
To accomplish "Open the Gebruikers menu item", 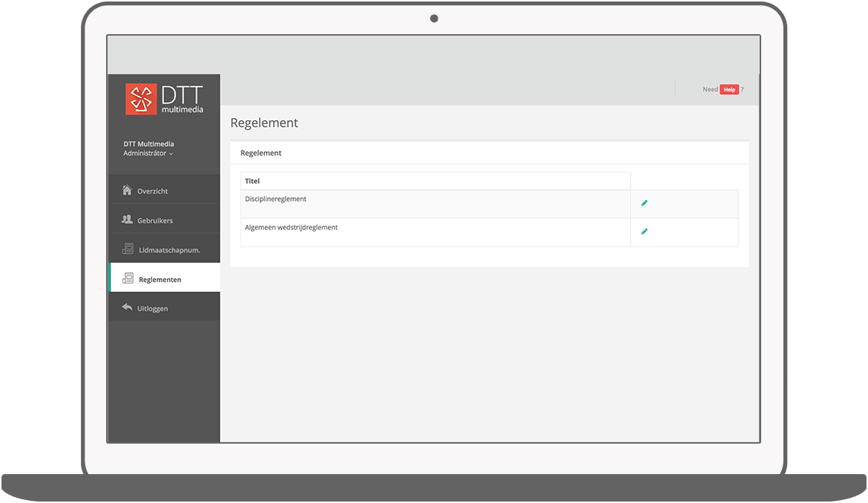I will click(165, 220).
